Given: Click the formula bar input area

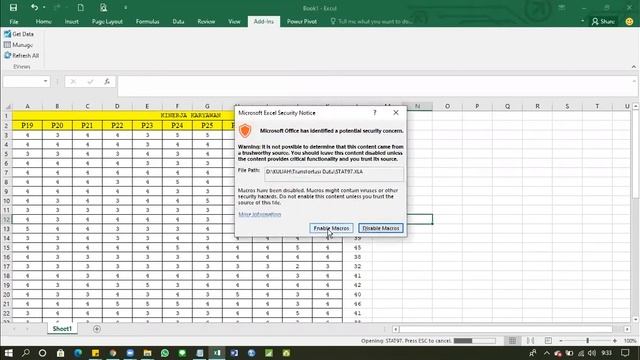Looking at the screenshot, I should pos(373,86).
